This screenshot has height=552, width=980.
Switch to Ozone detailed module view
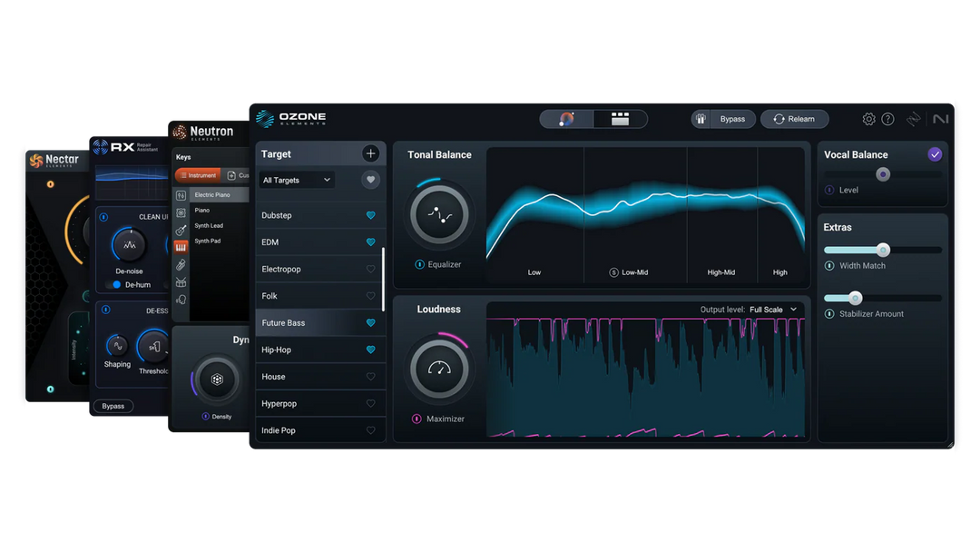620,119
